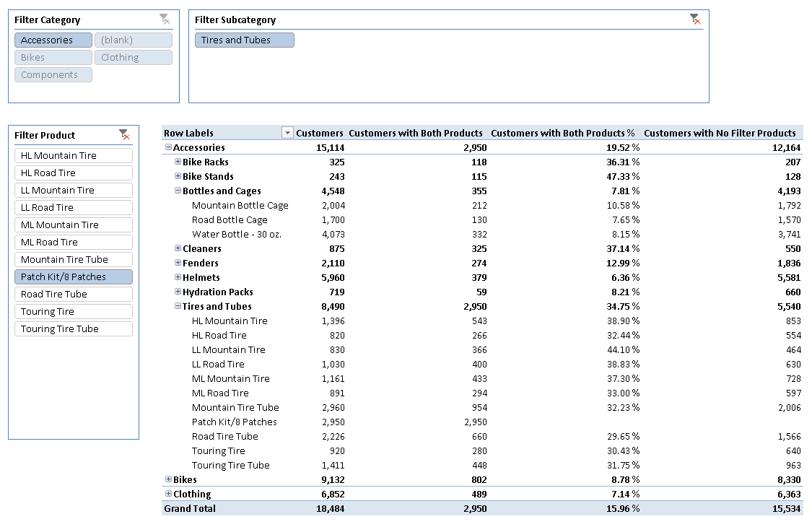Expand the Fenders row
This screenshot has width=812, height=527.
click(178, 263)
